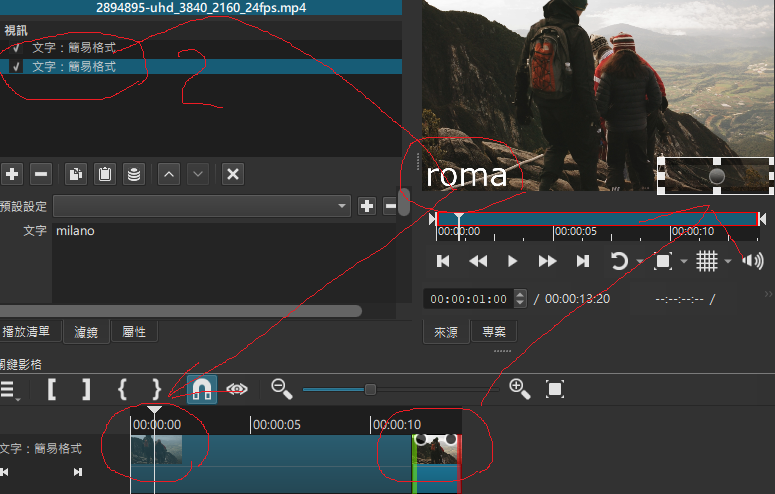
Task: Open the player grid display options
Action: [707, 261]
